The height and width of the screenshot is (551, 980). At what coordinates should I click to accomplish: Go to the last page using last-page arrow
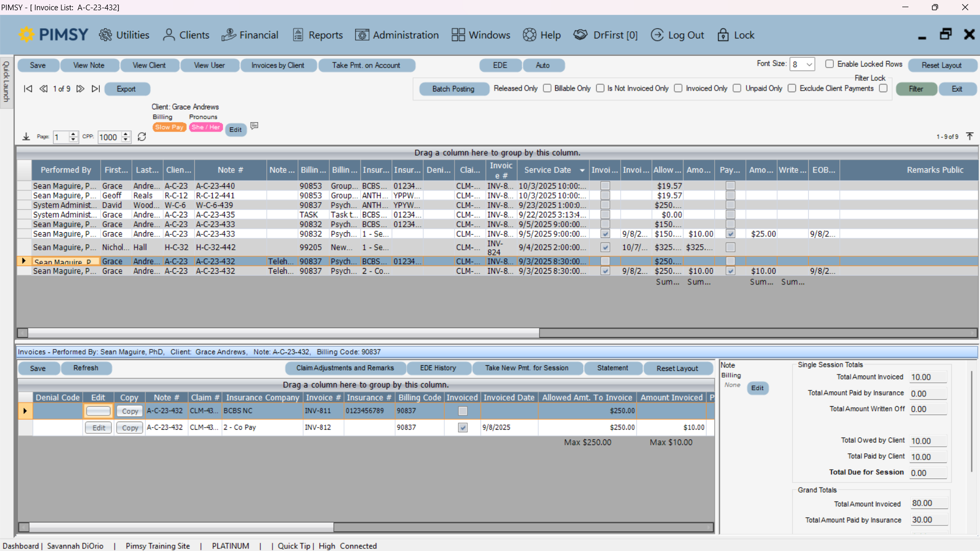(x=96, y=89)
